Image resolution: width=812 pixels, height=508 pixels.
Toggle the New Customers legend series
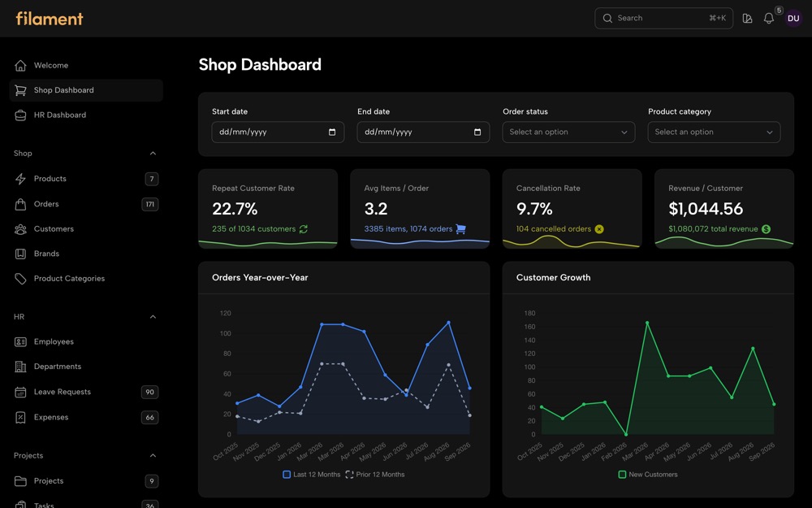click(648, 475)
